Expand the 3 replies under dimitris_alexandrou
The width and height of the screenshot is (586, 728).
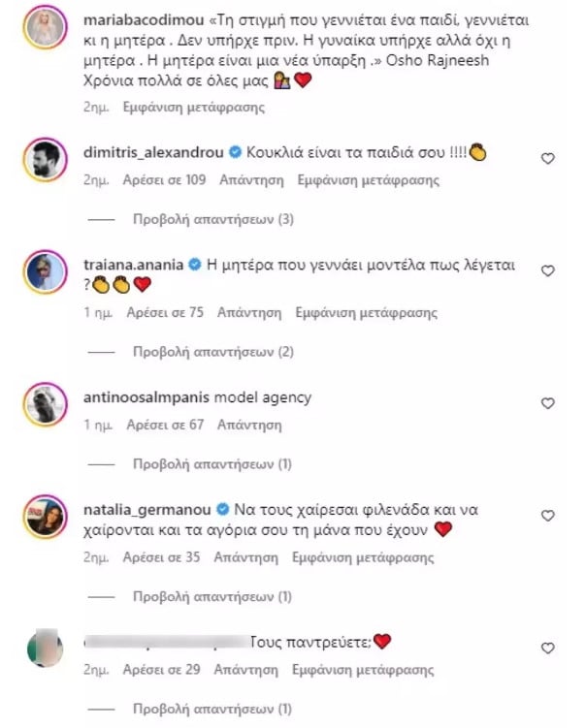(212, 219)
